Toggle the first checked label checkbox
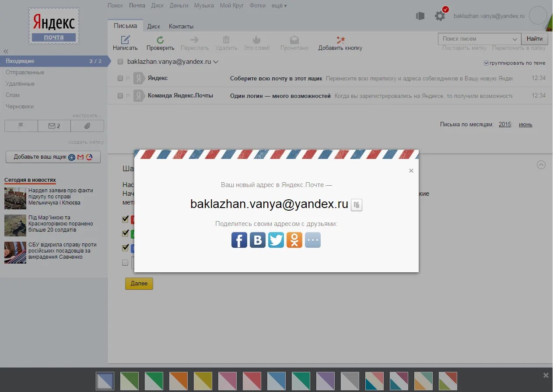Screen dimensions: 553x392 (x=125, y=219)
